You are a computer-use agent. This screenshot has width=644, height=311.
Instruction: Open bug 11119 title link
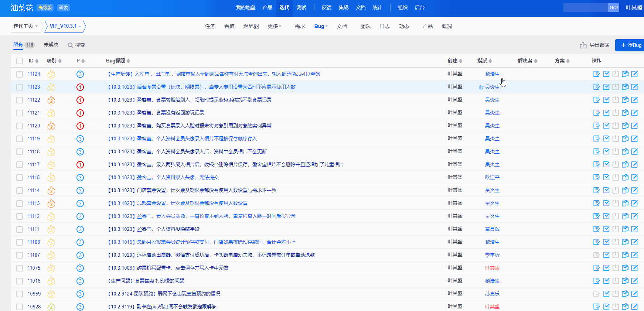click(183, 139)
